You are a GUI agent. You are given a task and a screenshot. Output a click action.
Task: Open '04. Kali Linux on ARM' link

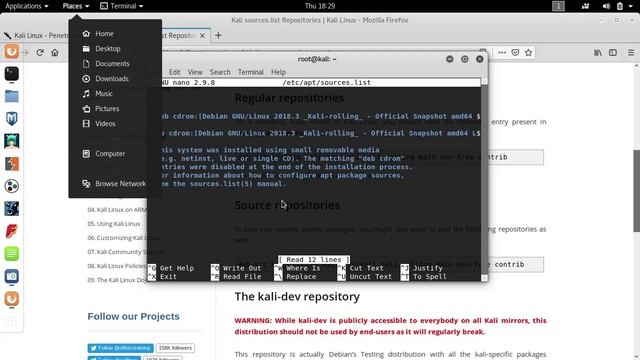pyautogui.click(x=117, y=210)
